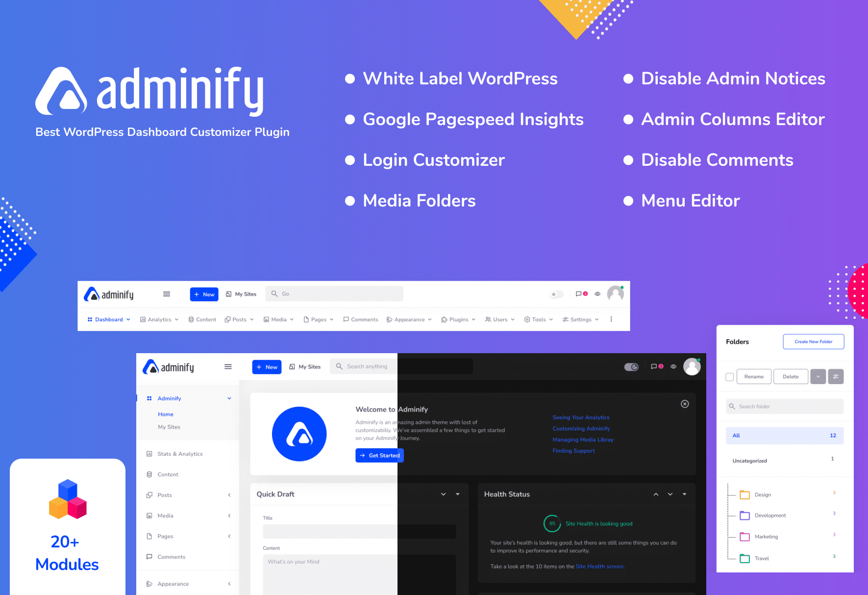Click Comments sidebar speech icon
The height and width of the screenshot is (595, 868).
pyautogui.click(x=149, y=557)
